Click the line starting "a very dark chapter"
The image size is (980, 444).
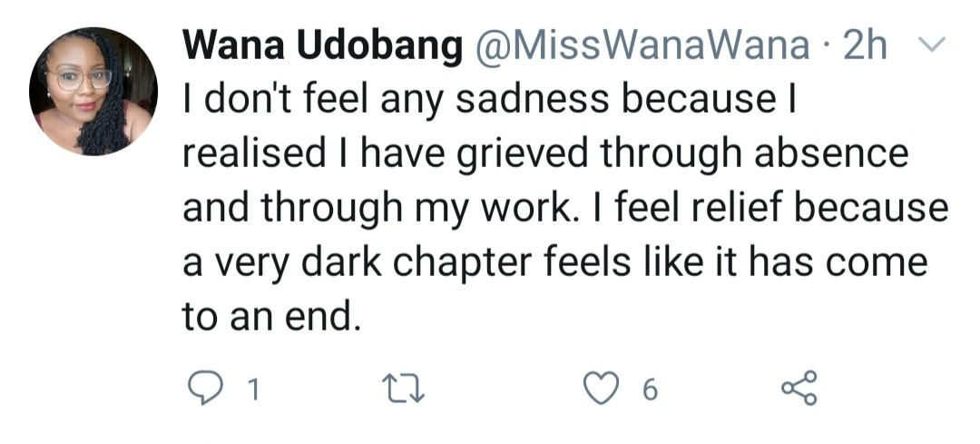point(555,263)
